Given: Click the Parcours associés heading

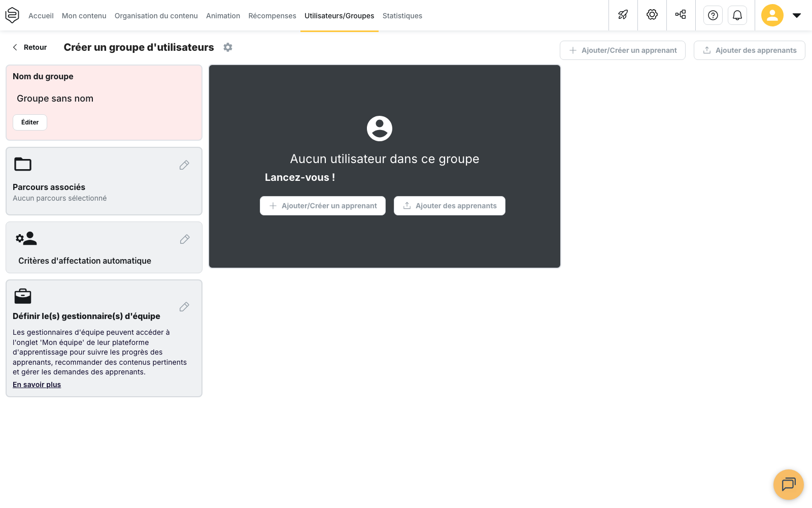Looking at the screenshot, I should click(x=49, y=187).
